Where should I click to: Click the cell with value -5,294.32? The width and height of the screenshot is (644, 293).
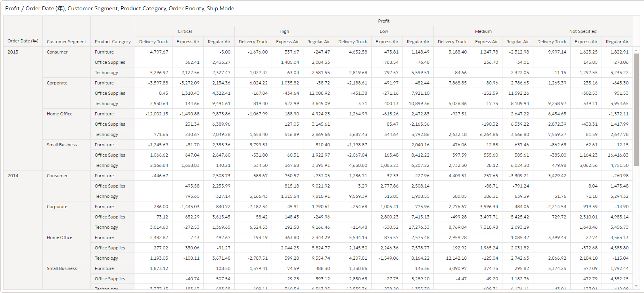617,196
